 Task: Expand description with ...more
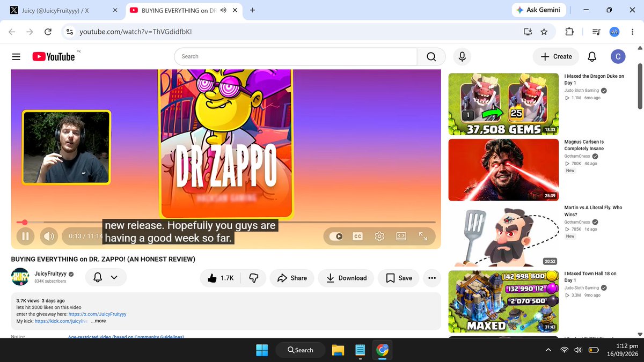coord(98,321)
